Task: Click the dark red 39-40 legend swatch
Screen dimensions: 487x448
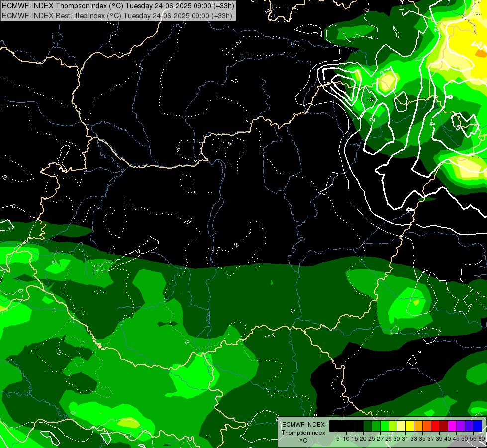Action: click(444, 426)
